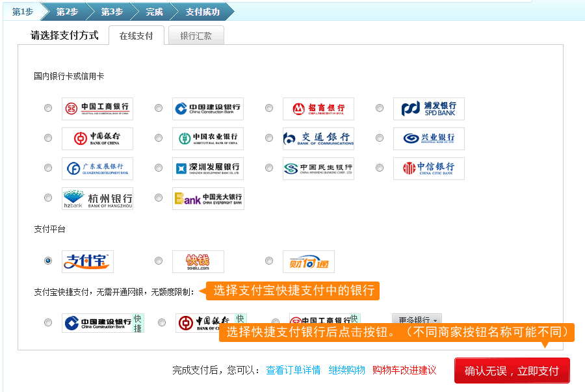Select the radio next to 快捷 建设银行 option
Viewport: 585px width, 392px height.
(x=47, y=322)
